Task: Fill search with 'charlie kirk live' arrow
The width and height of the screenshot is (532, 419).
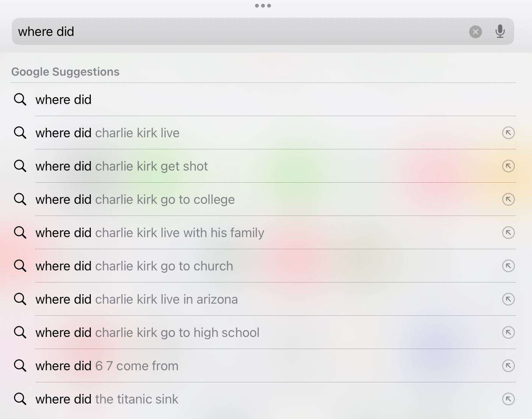Action: coord(508,133)
